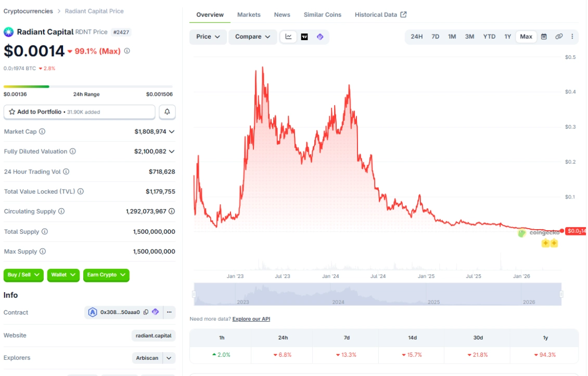Open the Overview tab
This screenshot has width=588, height=376.
(210, 15)
